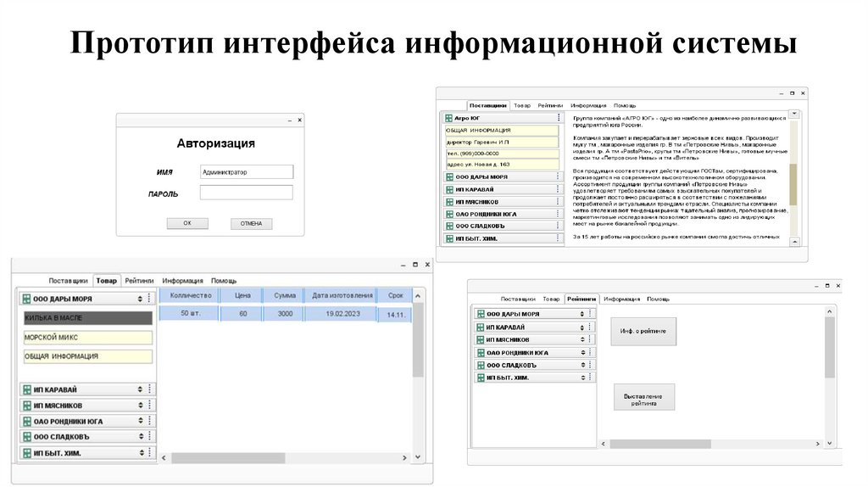Switch to Поставщики tab in the Товар window
This screenshot has height=487, width=868.
coord(68,281)
